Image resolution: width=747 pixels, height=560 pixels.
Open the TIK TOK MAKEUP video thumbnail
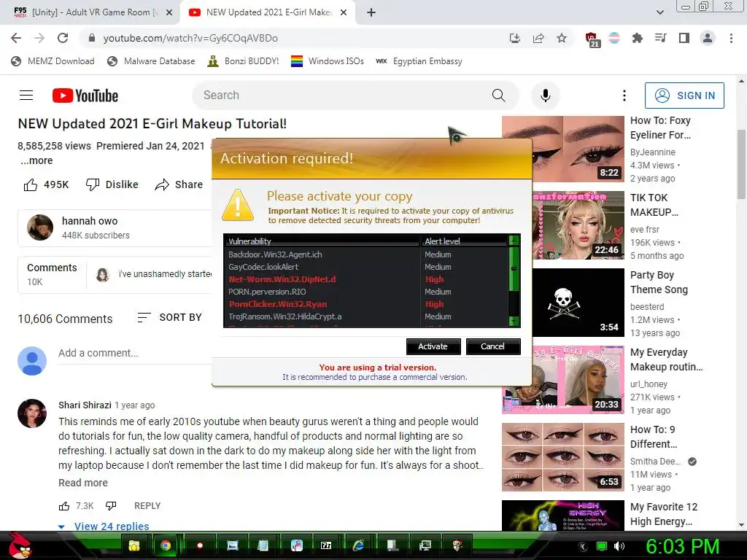[578, 225]
